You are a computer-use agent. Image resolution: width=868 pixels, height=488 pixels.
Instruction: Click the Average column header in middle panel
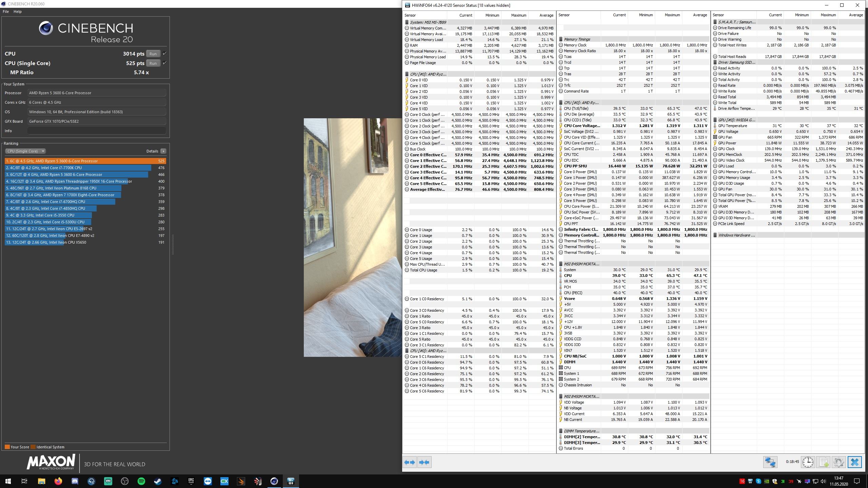[695, 15]
